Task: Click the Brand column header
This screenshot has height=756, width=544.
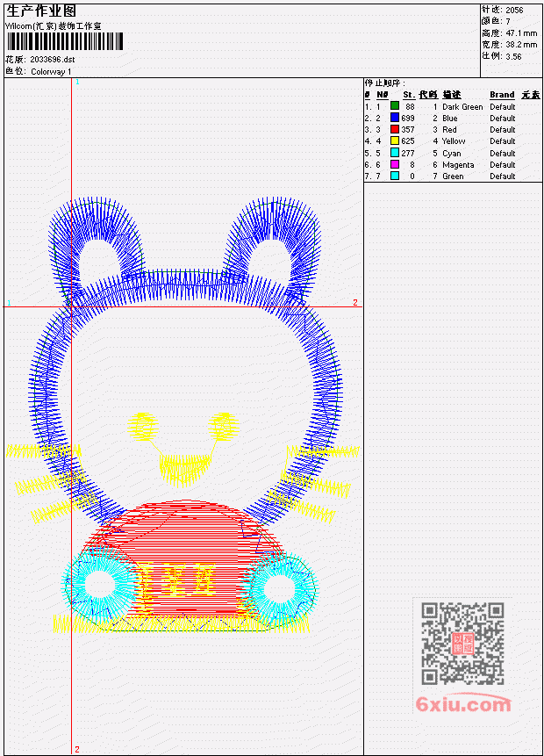Action: point(502,95)
